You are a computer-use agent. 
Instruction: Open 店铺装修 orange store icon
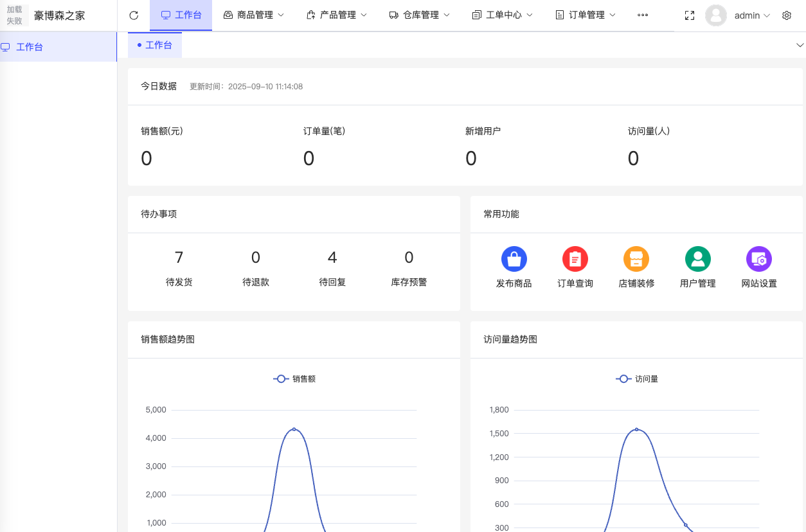click(x=636, y=259)
